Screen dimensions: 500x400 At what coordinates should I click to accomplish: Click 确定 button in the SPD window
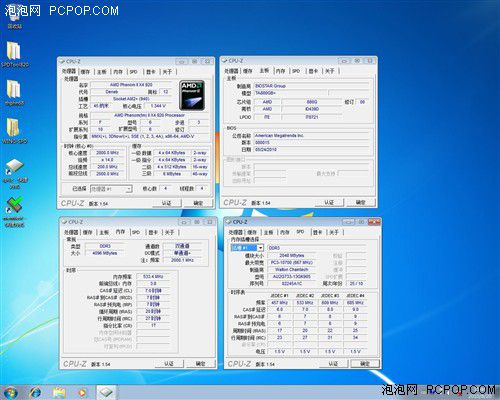(x=365, y=364)
